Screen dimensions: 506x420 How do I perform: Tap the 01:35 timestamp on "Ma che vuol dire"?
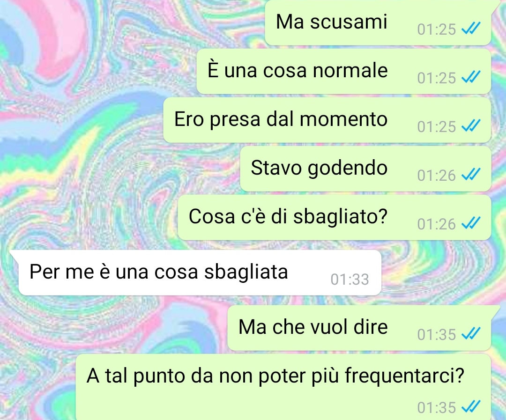(436, 334)
